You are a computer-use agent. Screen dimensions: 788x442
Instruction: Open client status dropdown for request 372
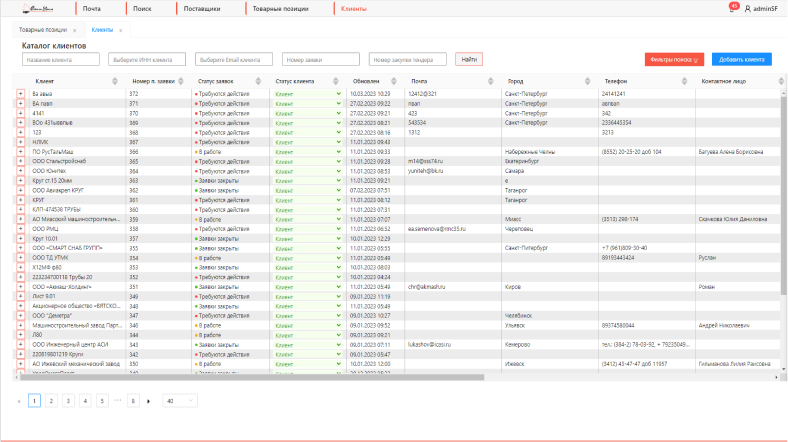point(308,94)
